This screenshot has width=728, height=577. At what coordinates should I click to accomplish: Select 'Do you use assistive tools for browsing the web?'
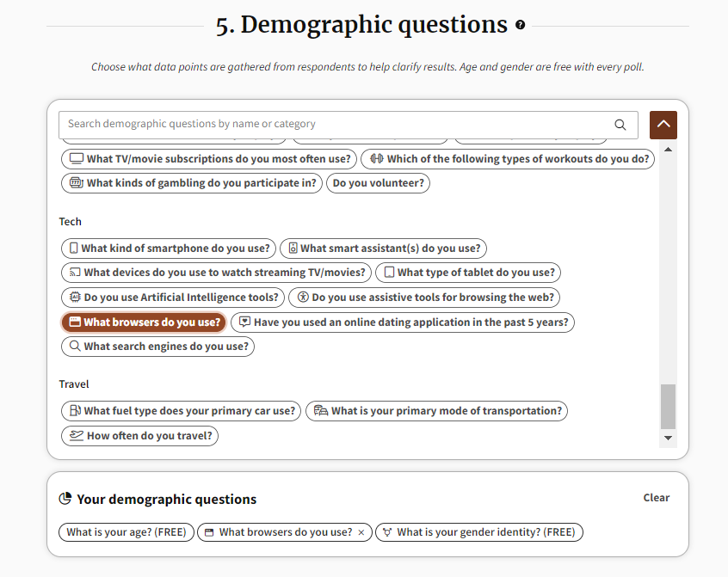tap(424, 298)
